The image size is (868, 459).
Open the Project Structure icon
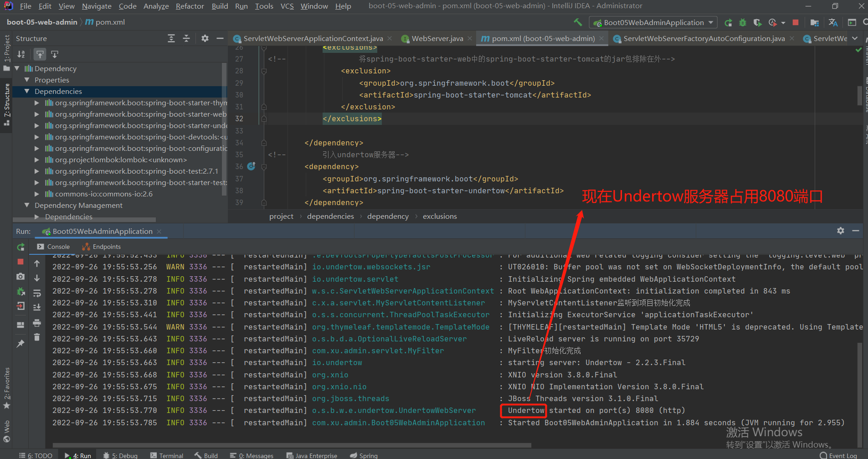tap(815, 22)
